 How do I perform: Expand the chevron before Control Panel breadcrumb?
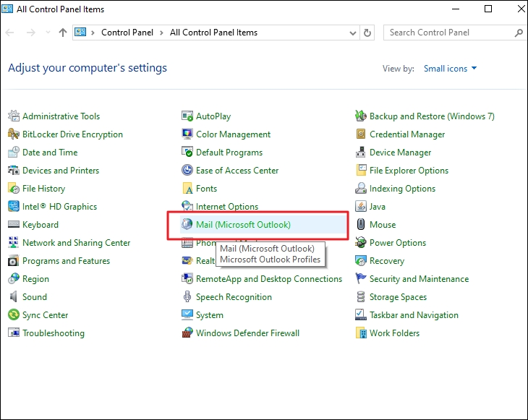click(x=93, y=33)
